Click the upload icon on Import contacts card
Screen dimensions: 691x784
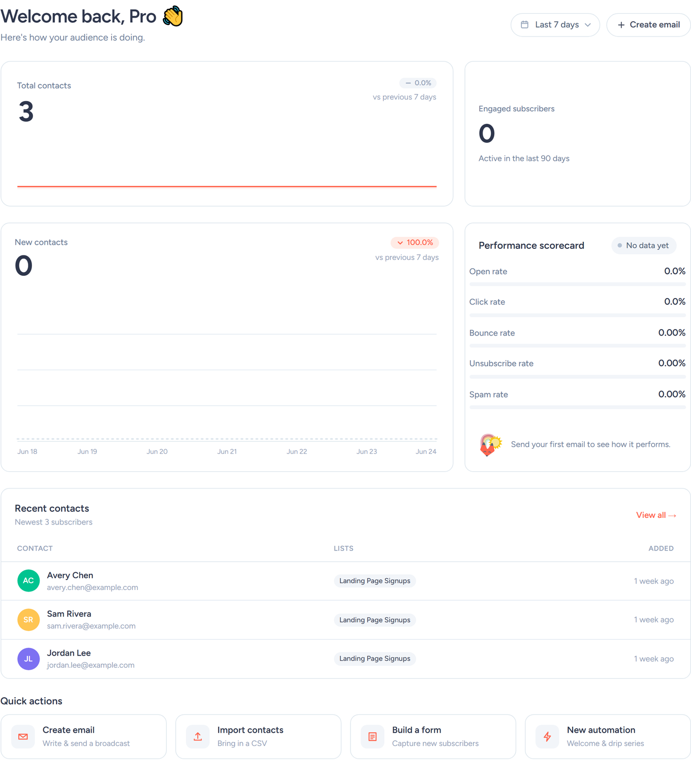[x=198, y=737]
